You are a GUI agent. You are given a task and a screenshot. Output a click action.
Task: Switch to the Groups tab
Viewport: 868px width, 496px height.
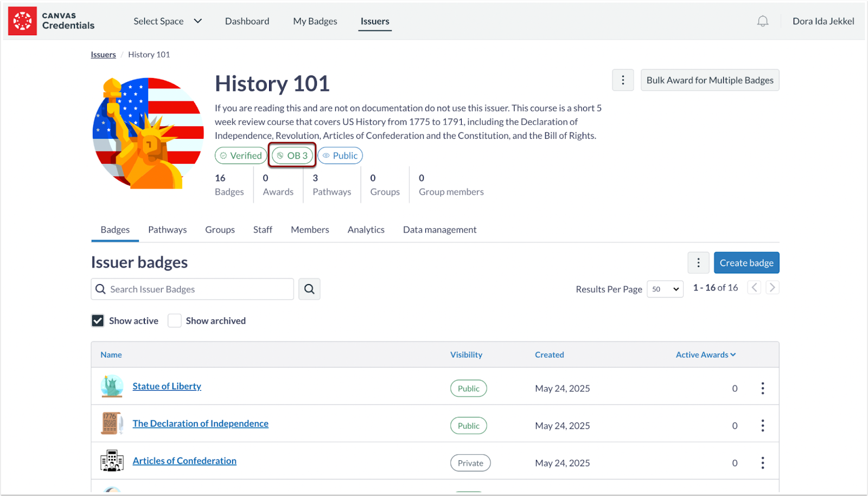click(220, 230)
